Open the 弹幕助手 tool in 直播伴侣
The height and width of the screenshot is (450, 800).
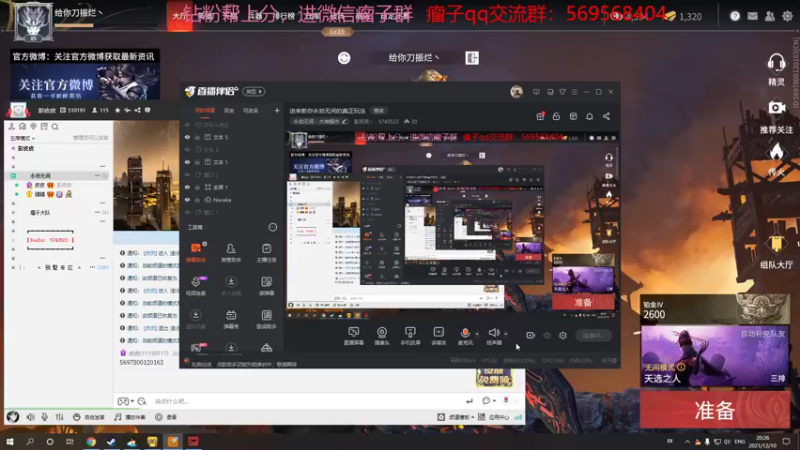click(x=196, y=252)
